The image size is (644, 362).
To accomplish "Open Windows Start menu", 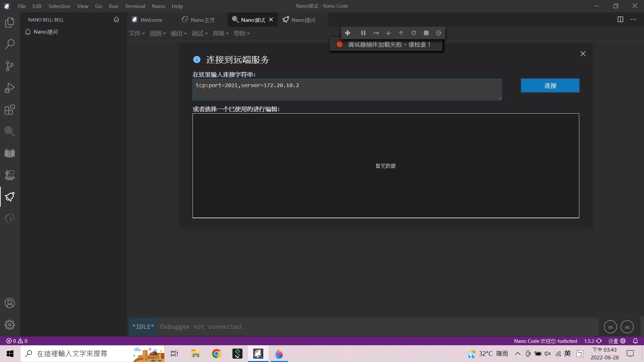I will click(x=10, y=354).
